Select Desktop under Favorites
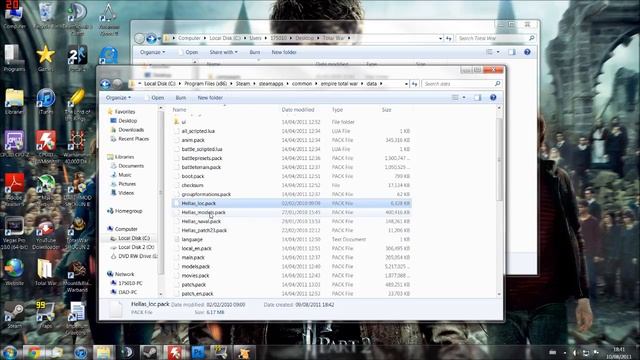Screen dimensions: 640x360 127,121
